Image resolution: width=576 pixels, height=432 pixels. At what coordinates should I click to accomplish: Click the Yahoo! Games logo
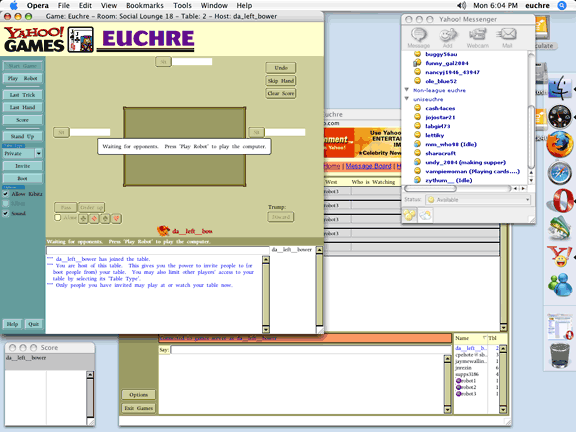tap(34, 39)
